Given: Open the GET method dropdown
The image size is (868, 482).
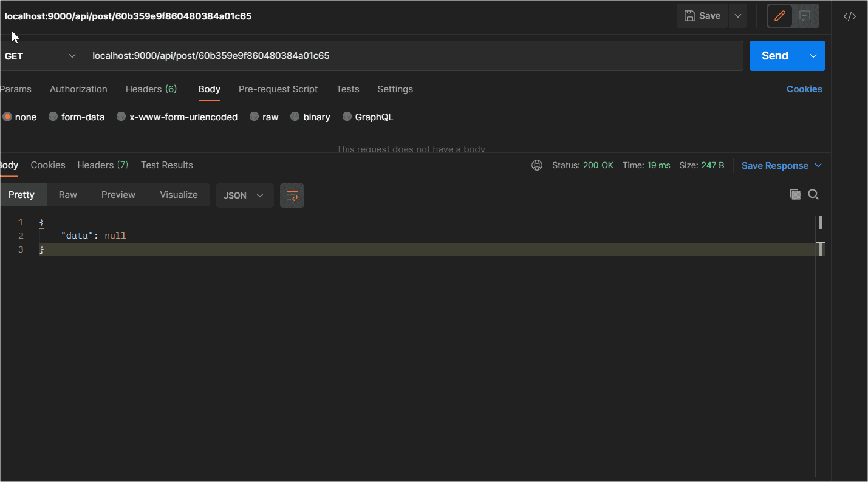Looking at the screenshot, I should pos(40,56).
